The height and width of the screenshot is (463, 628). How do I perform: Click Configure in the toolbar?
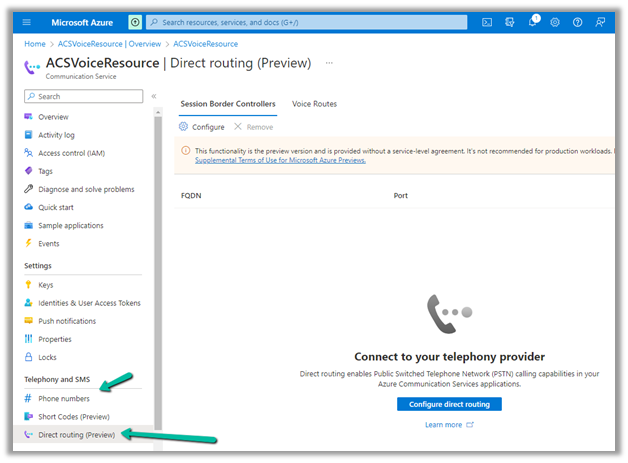coord(201,127)
